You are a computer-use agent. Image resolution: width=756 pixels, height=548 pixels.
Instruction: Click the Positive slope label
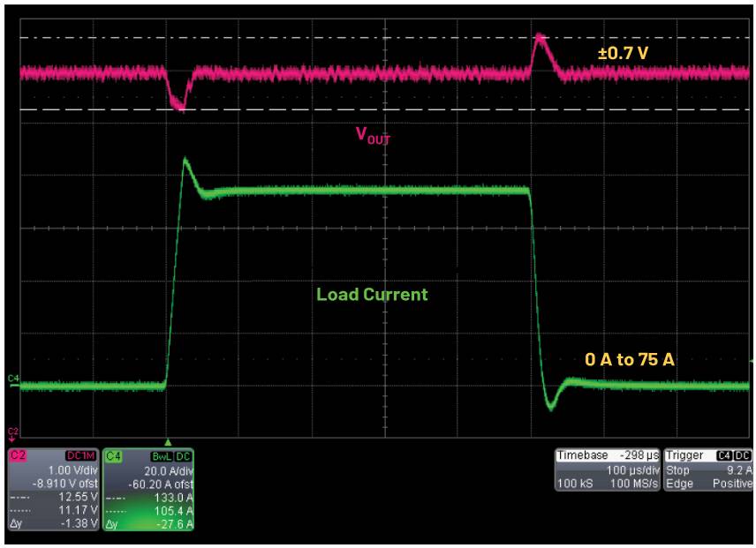[732, 483]
